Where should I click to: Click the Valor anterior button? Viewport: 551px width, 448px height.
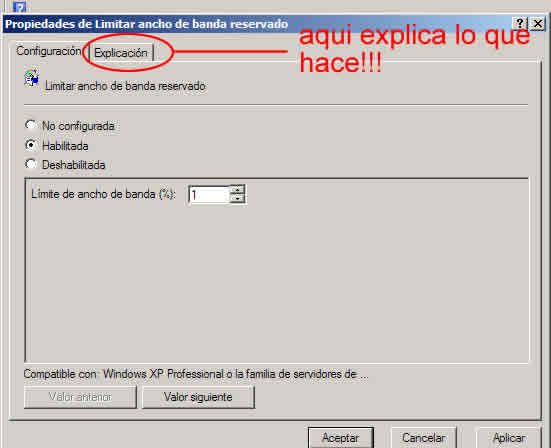click(x=80, y=397)
